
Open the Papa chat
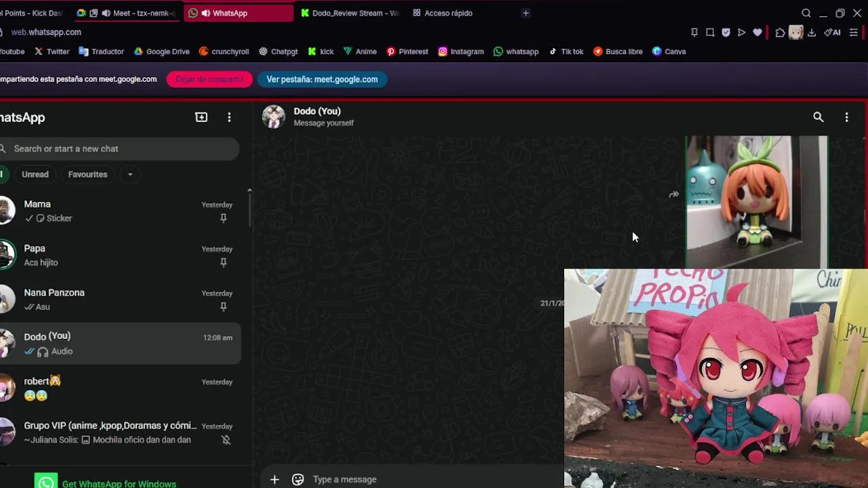121,256
